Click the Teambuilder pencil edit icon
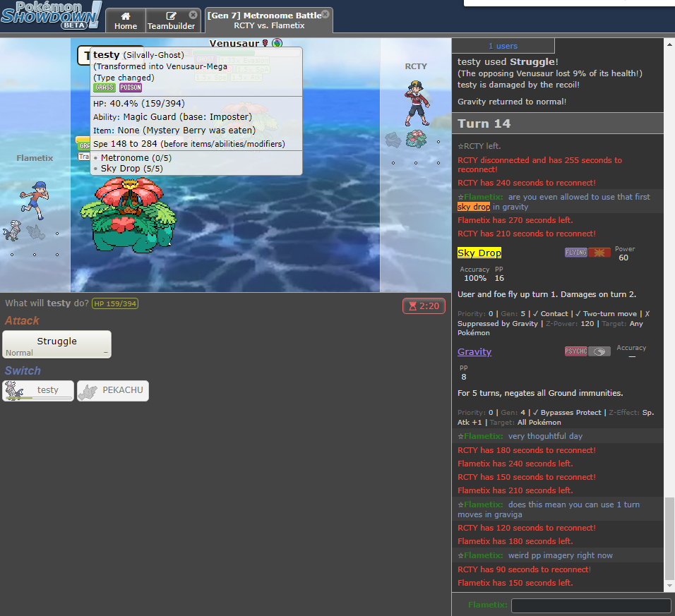675x616 pixels. pos(171,16)
